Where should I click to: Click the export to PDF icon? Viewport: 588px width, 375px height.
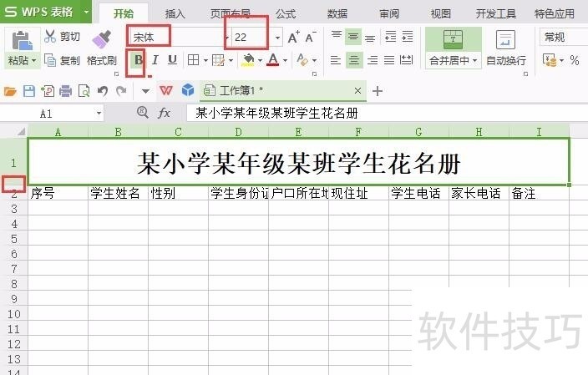pyautogui.click(x=48, y=91)
